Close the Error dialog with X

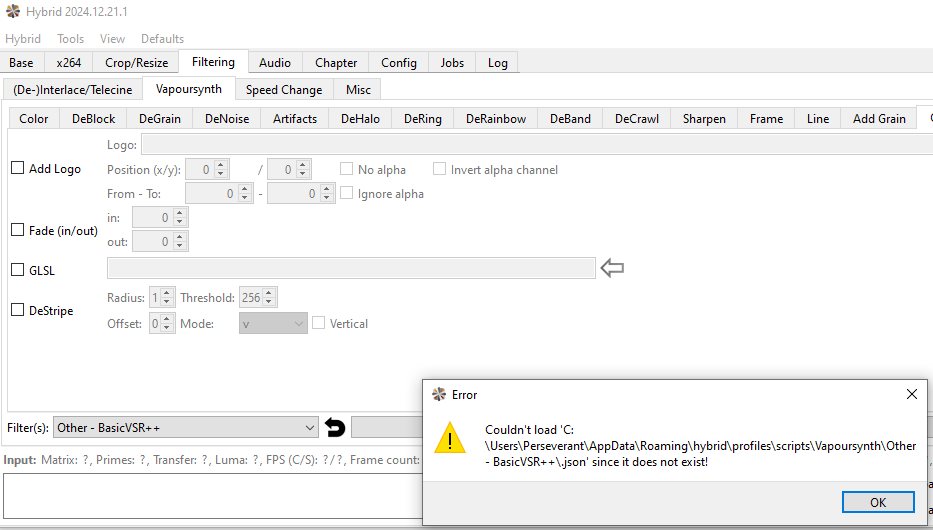(911, 394)
